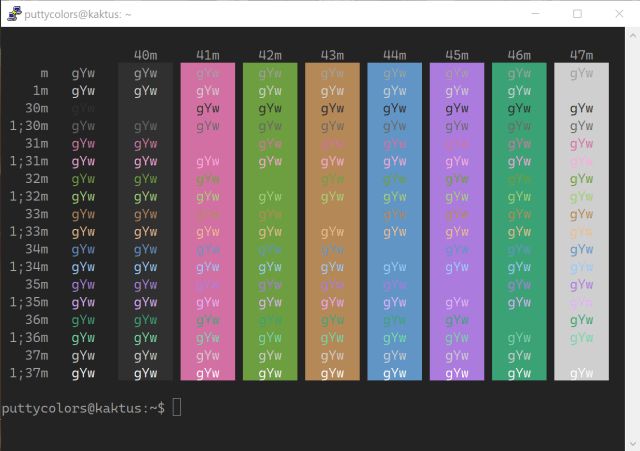Click the purple 45m background column
This screenshot has width=640, height=451.
[x=456, y=222]
